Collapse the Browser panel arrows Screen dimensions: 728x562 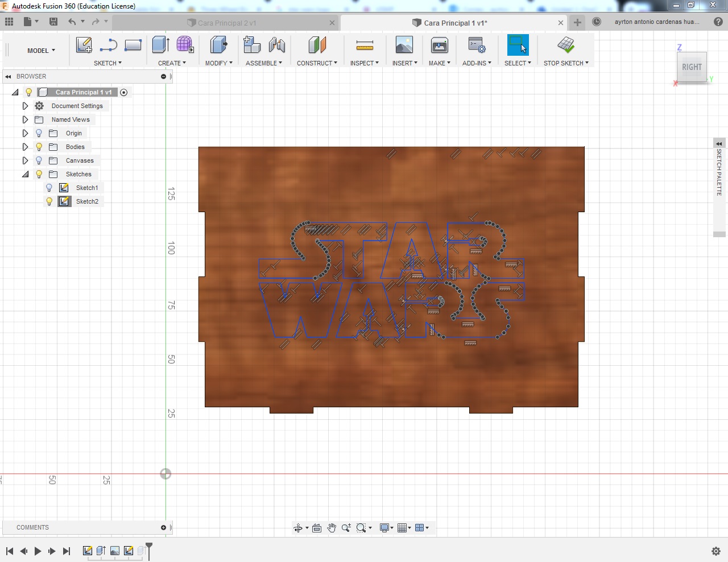[8, 76]
